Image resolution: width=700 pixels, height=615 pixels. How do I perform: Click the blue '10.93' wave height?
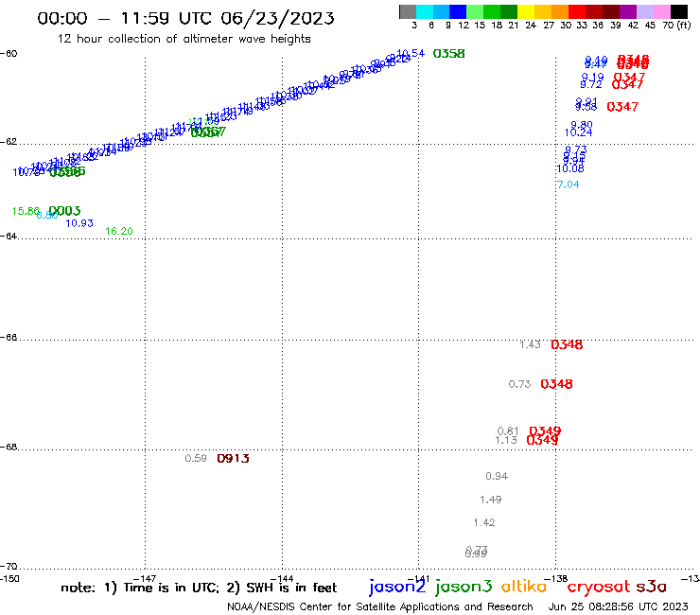tap(79, 223)
